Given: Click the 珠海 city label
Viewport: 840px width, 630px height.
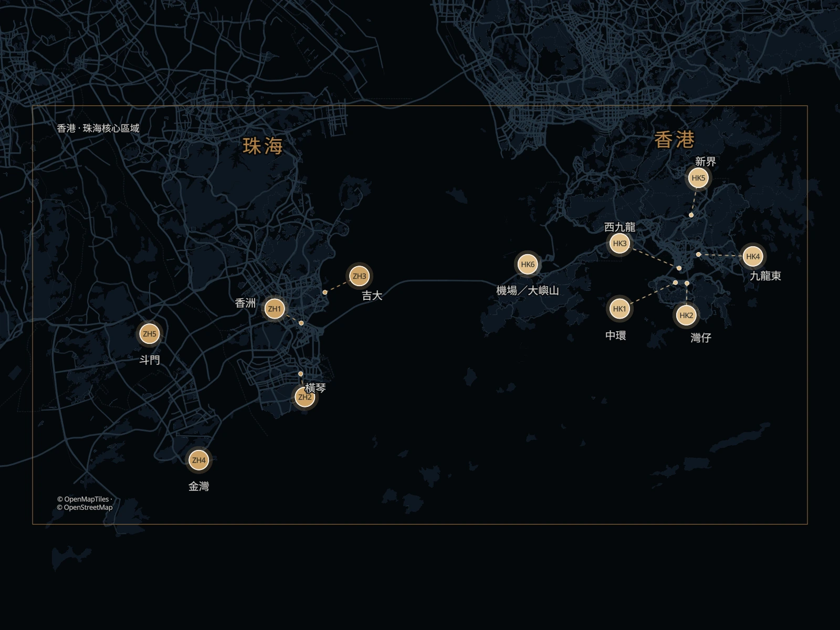Looking at the screenshot, I should click(263, 146).
